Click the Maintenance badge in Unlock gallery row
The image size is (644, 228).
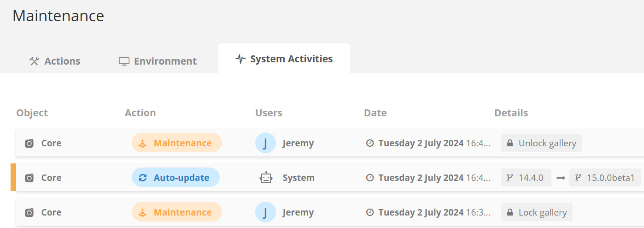[x=177, y=143]
